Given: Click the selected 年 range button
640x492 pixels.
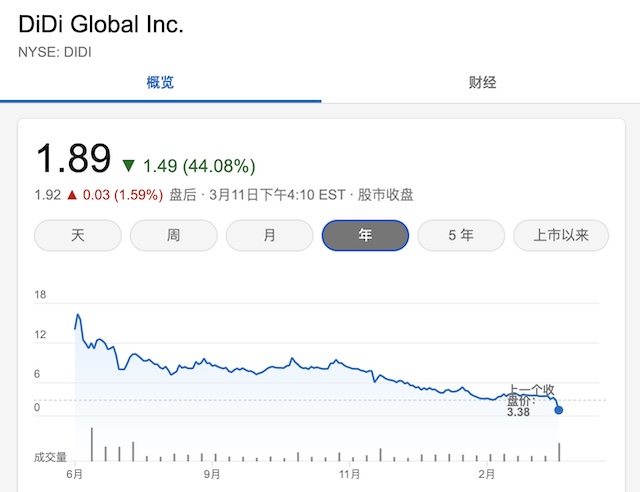Looking at the screenshot, I should (x=365, y=236).
